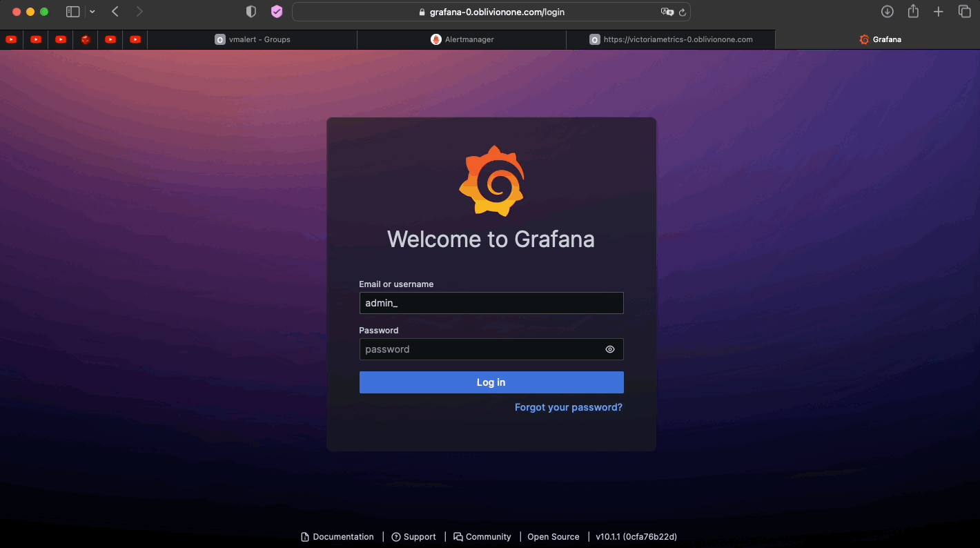Click the Grafana logo on login card
Screen dimensions: 980x548
point(491,181)
